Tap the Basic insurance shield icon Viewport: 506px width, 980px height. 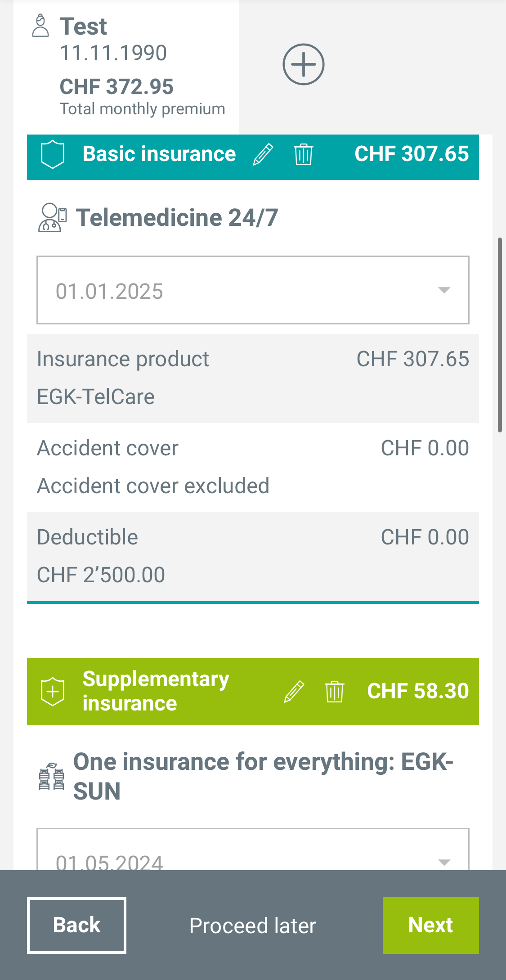(53, 154)
